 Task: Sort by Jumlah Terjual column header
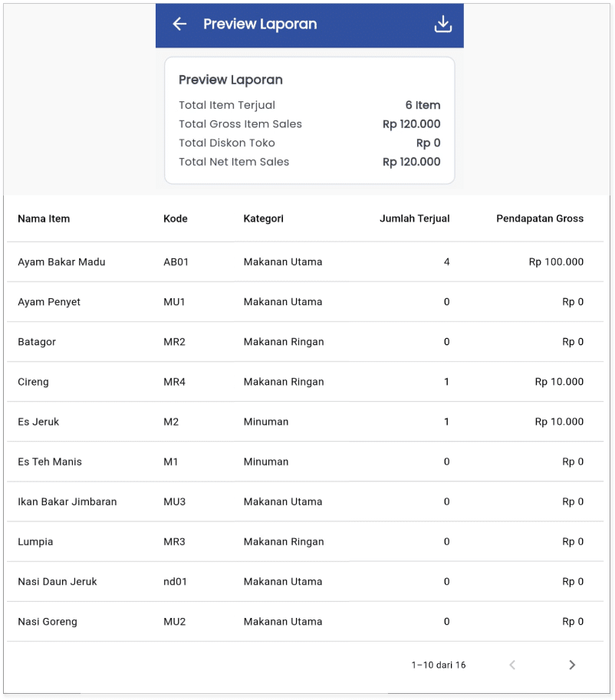point(414,219)
